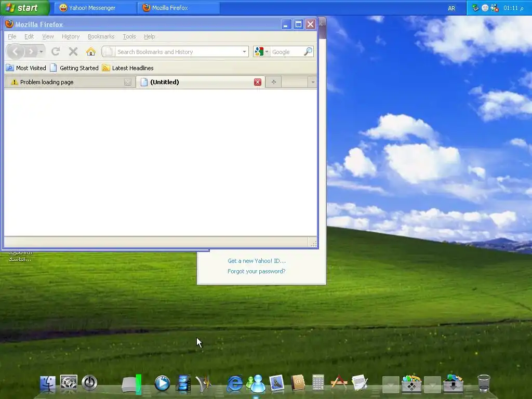Click the Firefox forward arrow button

[31, 51]
